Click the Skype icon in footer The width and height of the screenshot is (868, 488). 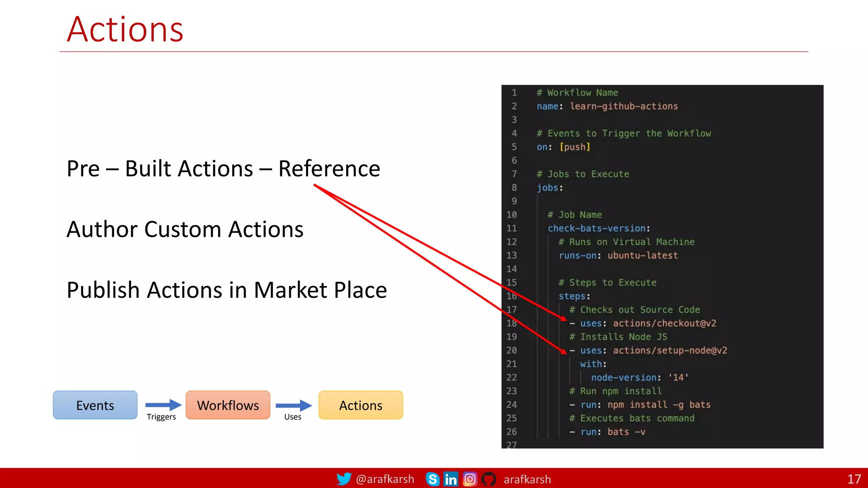(433, 479)
